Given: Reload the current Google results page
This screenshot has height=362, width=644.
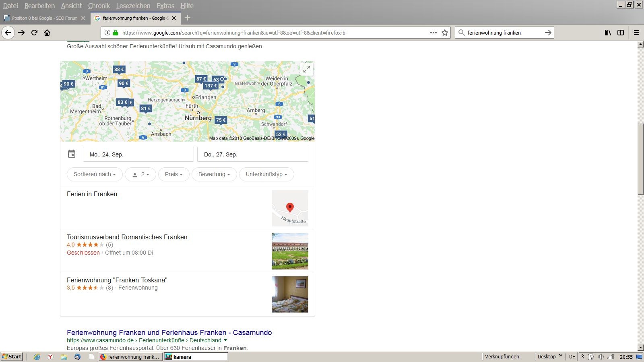Looking at the screenshot, I should pos(34,33).
